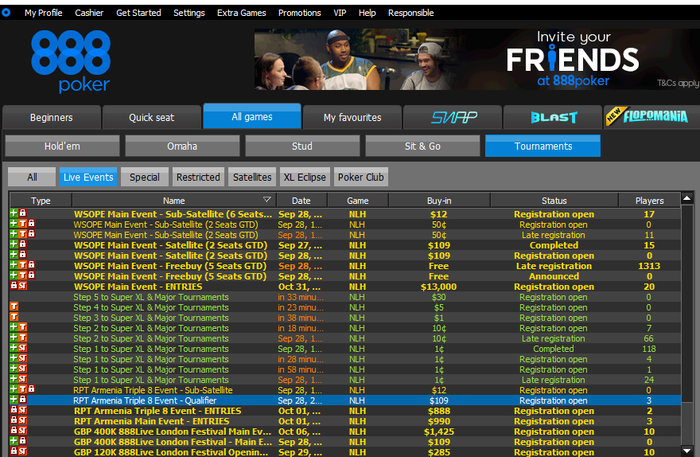Click the lock icon in the WSOPE Main Event - ENTRIES row
The image size is (700, 457).
(x=14, y=286)
